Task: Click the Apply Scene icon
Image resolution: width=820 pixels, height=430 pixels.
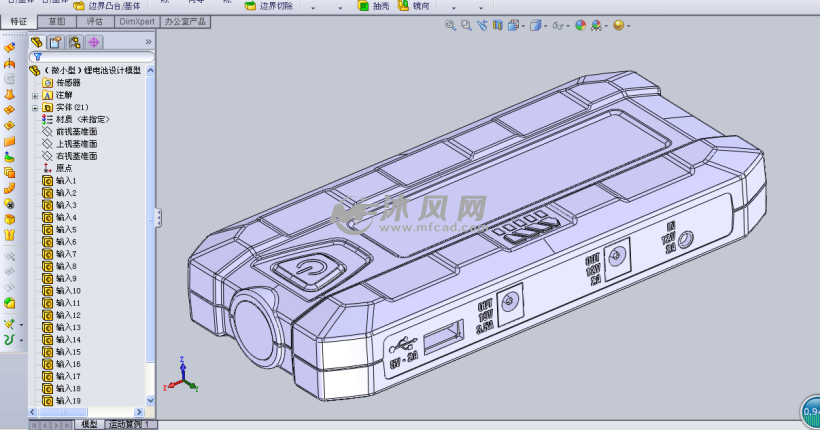Action: tap(596, 25)
